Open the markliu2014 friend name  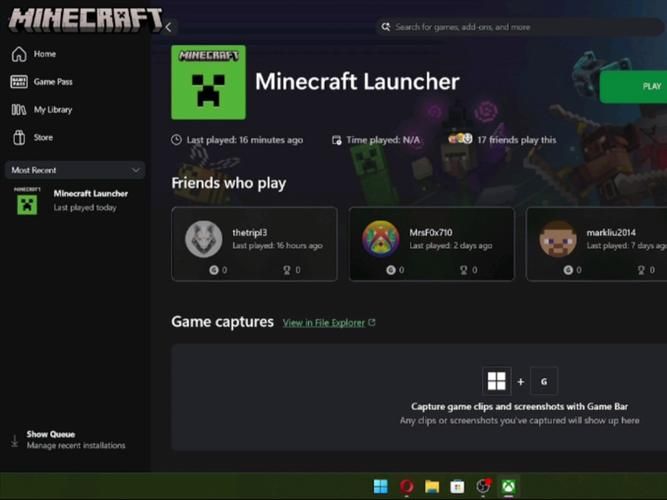click(x=611, y=232)
